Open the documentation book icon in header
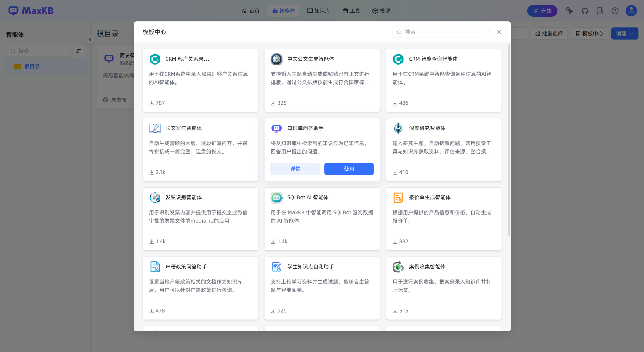 (x=600, y=11)
